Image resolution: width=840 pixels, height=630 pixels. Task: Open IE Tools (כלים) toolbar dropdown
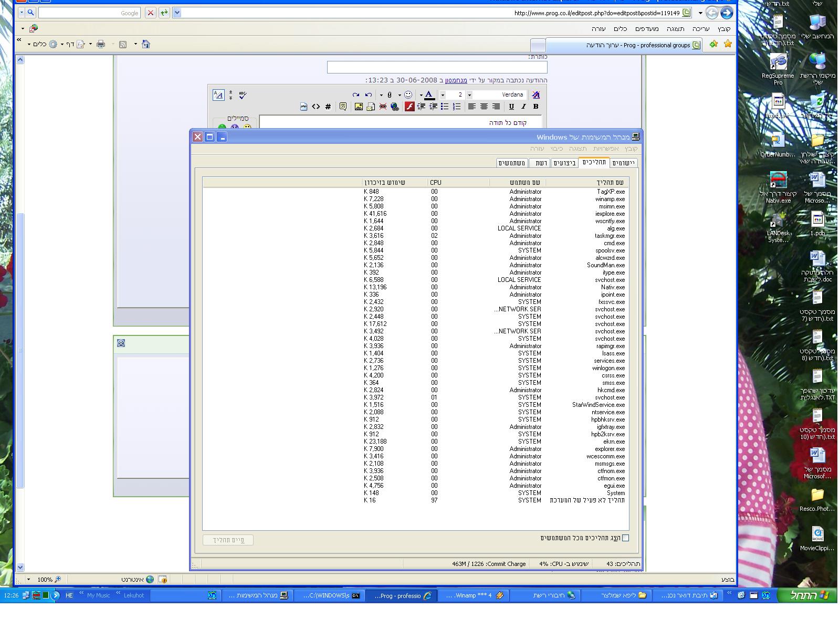[40, 44]
